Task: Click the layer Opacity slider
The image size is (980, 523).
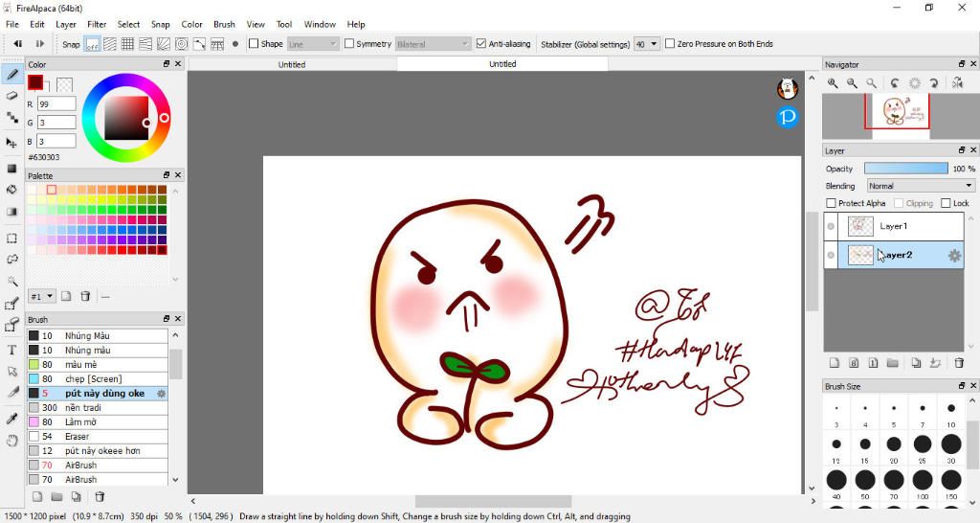Action: 905,169
